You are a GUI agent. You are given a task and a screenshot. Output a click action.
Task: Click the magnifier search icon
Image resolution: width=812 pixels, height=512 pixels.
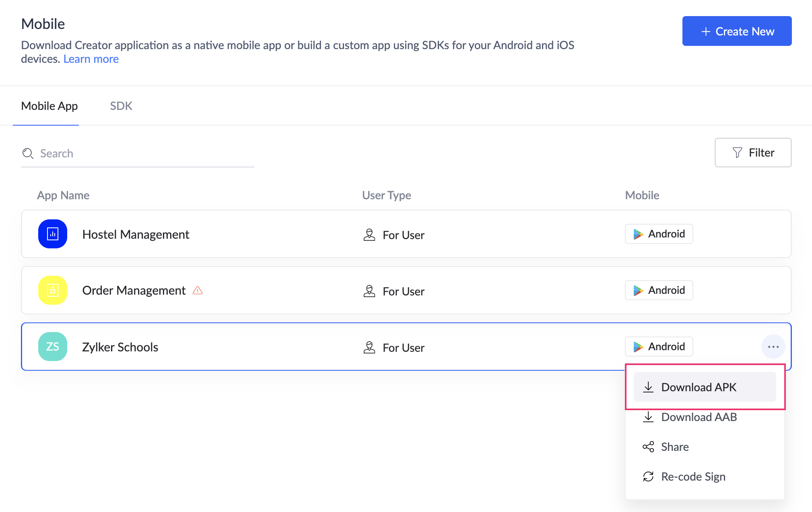pos(28,153)
